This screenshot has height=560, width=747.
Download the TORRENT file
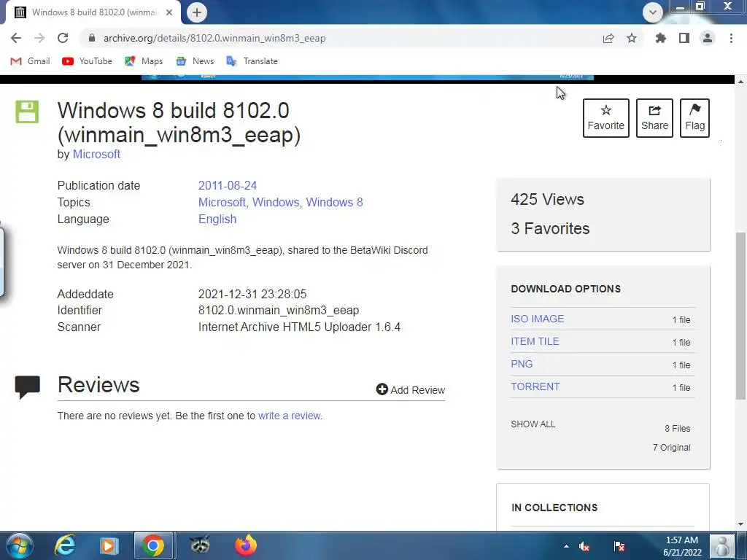535,386
